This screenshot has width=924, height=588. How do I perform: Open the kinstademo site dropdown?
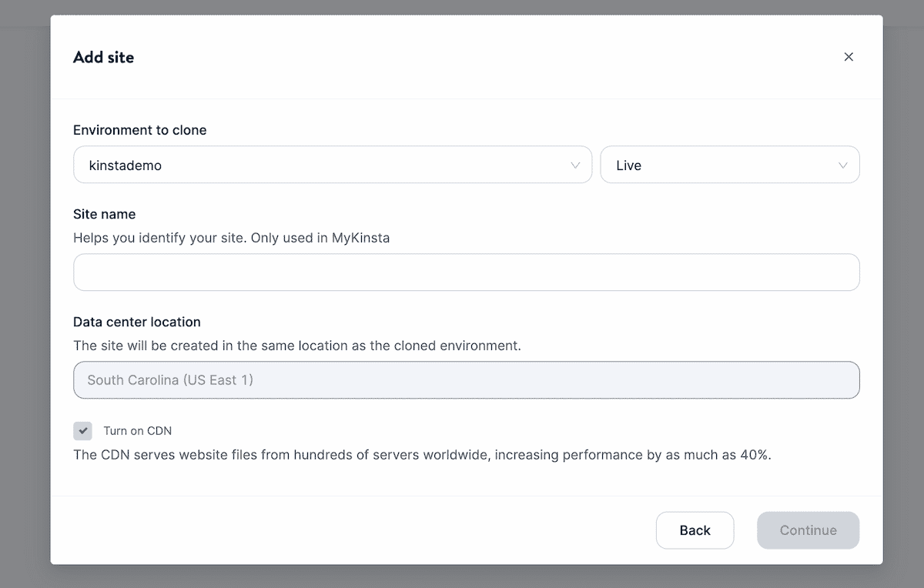point(332,165)
